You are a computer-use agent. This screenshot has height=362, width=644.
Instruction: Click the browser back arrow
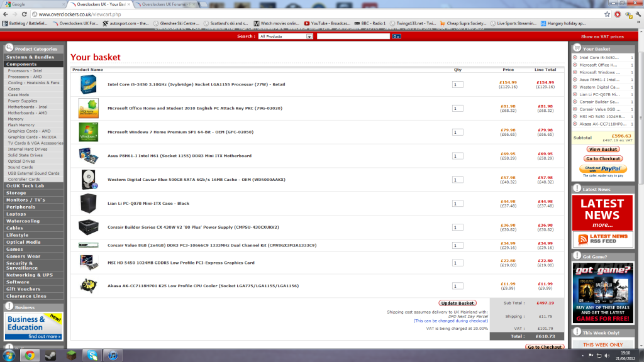click(x=5, y=14)
